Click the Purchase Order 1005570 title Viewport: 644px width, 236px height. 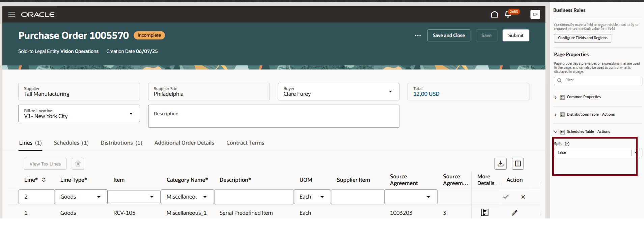74,35
